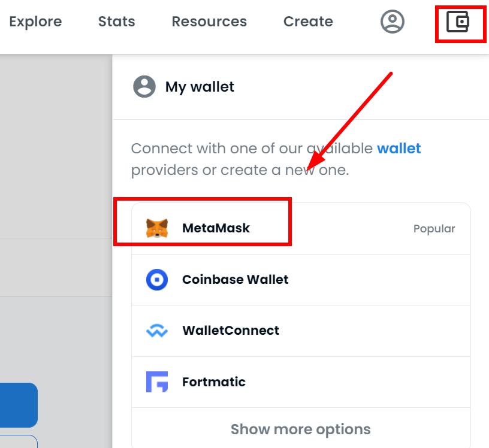Connect with MetaMask
489x448 pixels.
click(301, 229)
